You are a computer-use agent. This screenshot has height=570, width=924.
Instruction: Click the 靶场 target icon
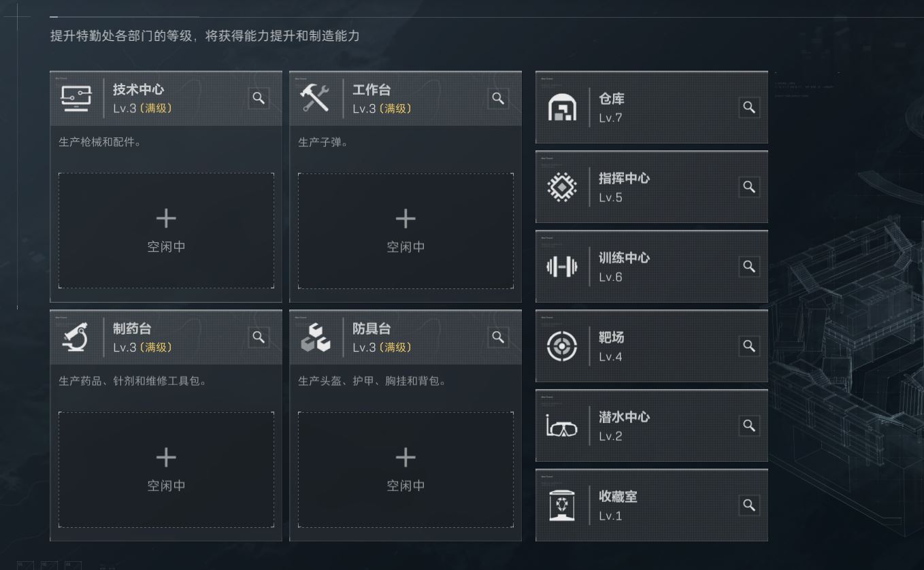pyautogui.click(x=562, y=346)
